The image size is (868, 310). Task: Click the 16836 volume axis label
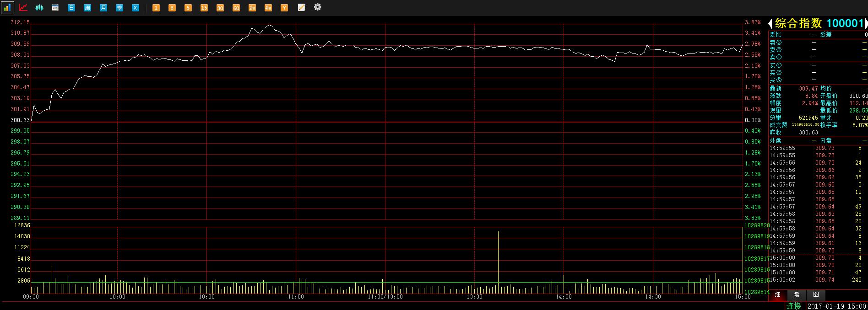pos(22,225)
